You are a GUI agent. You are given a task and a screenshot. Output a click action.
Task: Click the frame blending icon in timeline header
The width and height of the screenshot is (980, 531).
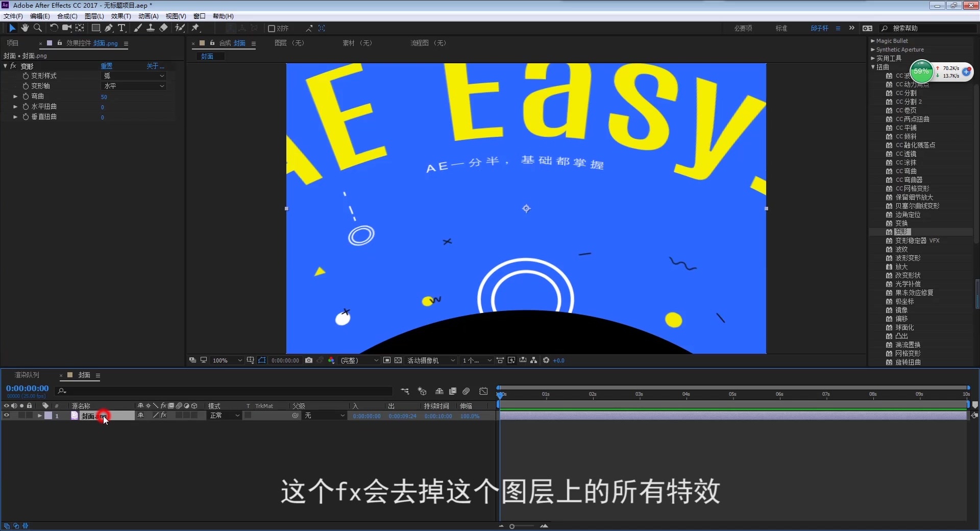[453, 391]
